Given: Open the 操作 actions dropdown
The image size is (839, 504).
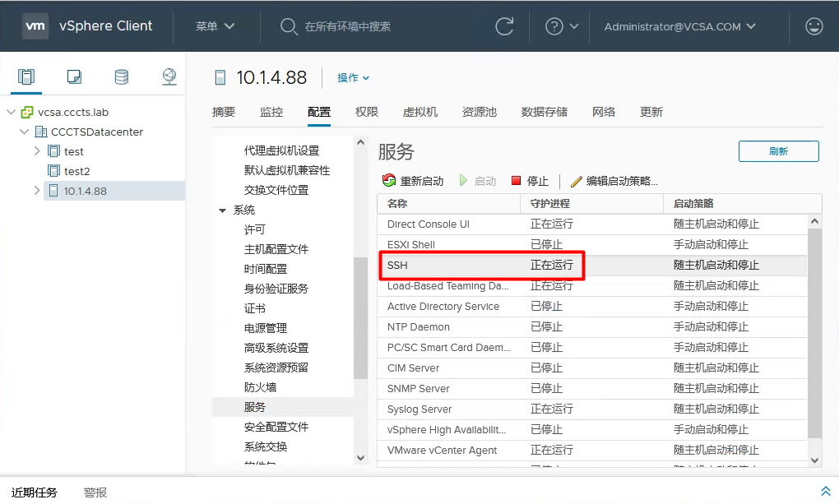Looking at the screenshot, I should [x=354, y=77].
